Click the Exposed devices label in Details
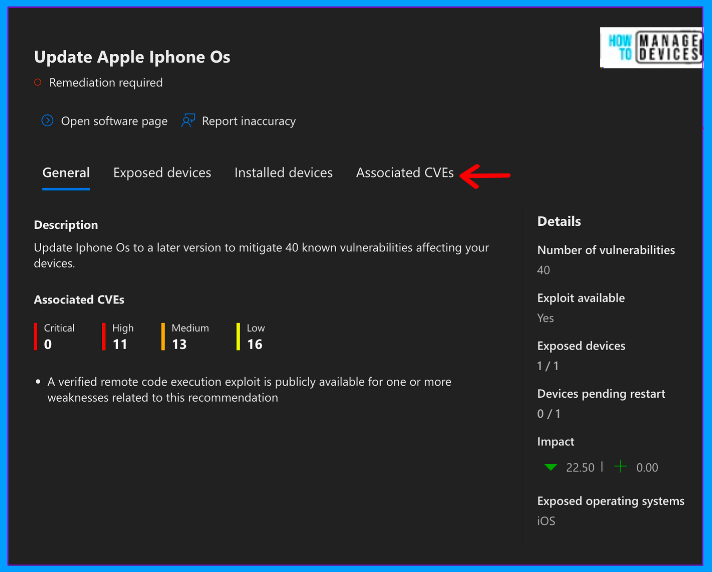The height and width of the screenshot is (572, 712). click(x=581, y=346)
